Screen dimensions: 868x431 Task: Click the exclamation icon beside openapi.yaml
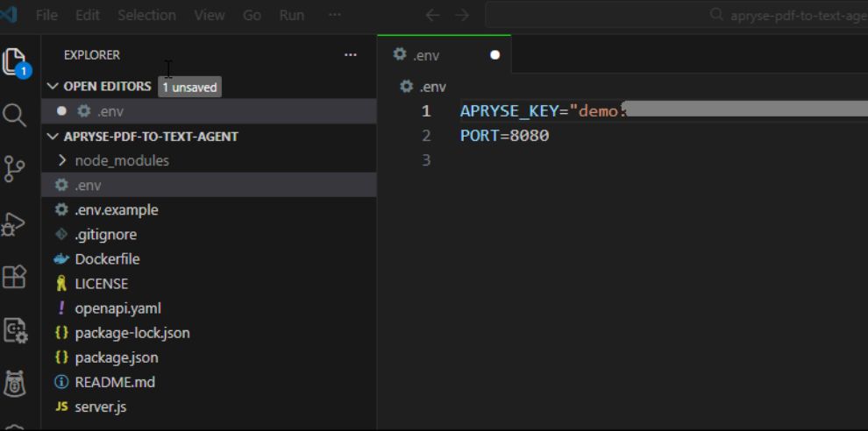61,307
